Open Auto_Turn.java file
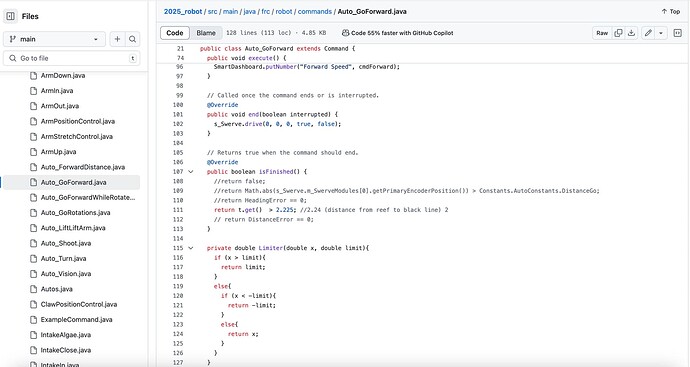The width and height of the screenshot is (690, 367). pos(63,258)
